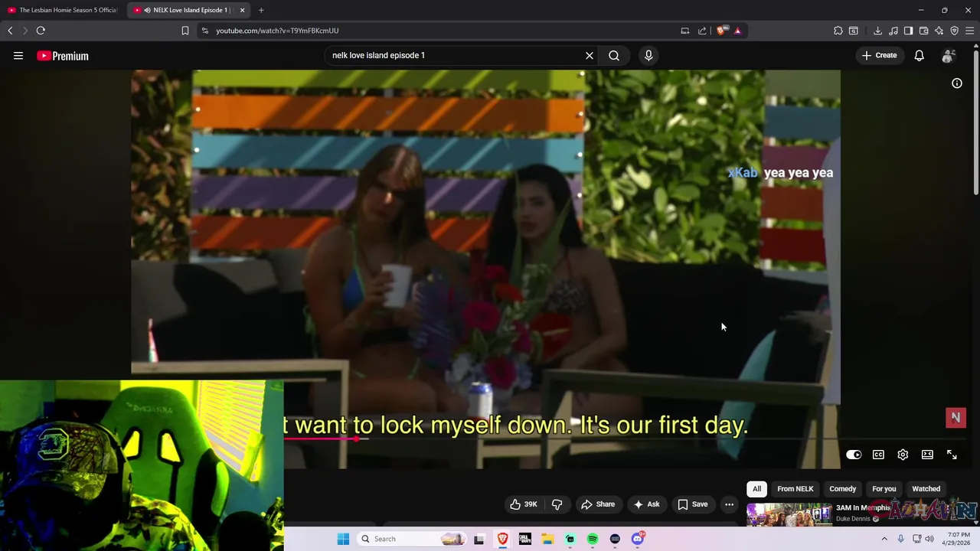Open Brave Rewards triangle icon
This screenshot has height=551, width=980.
[737, 31]
